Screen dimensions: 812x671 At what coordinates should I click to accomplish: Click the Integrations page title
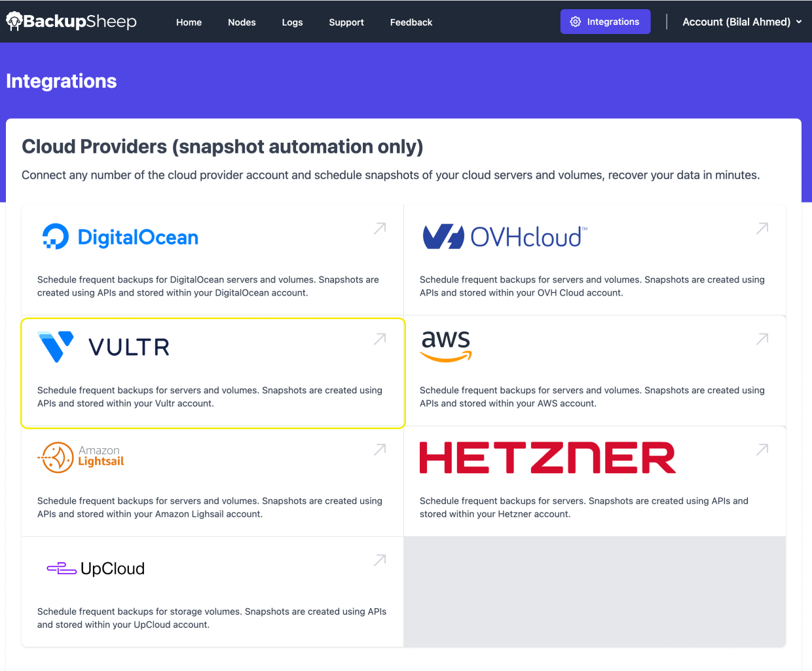(x=62, y=81)
